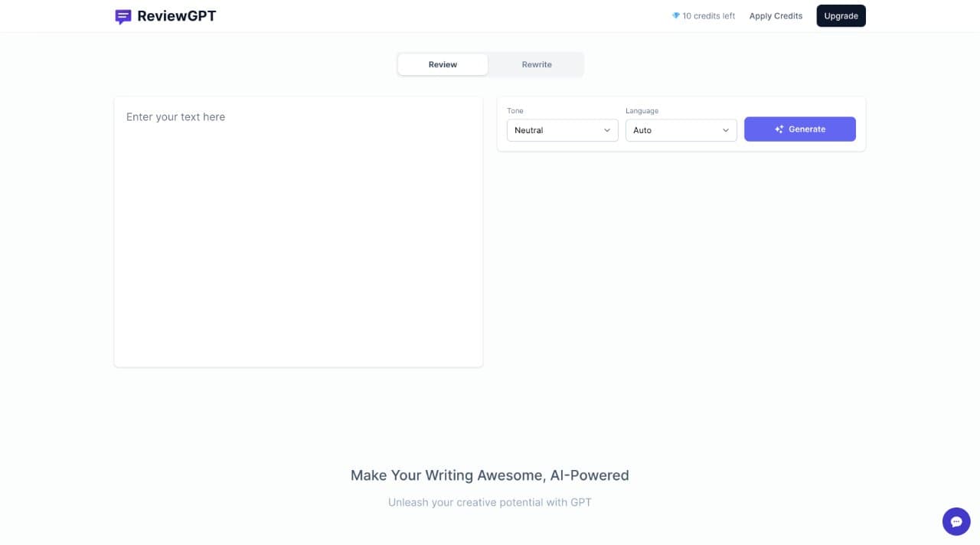
Task: Click the Language dropdown chevron arrow
Action: pos(726,130)
